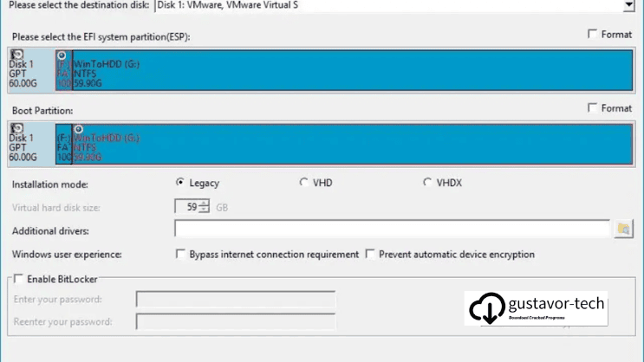
Task: Click the Additional drivers path field
Action: click(393, 229)
